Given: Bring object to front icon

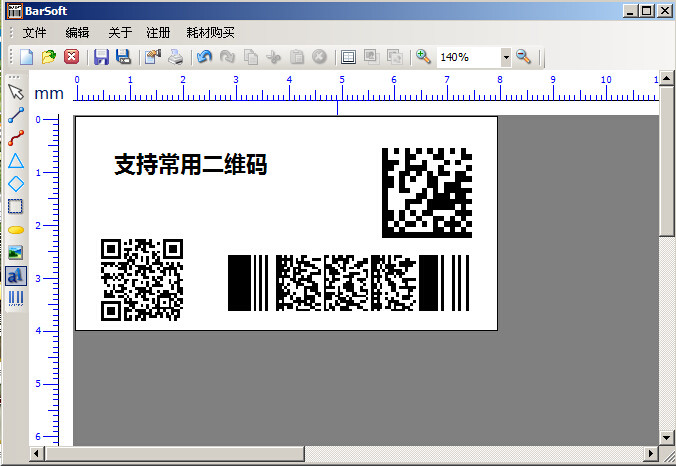Looking at the screenshot, I should point(371,57).
